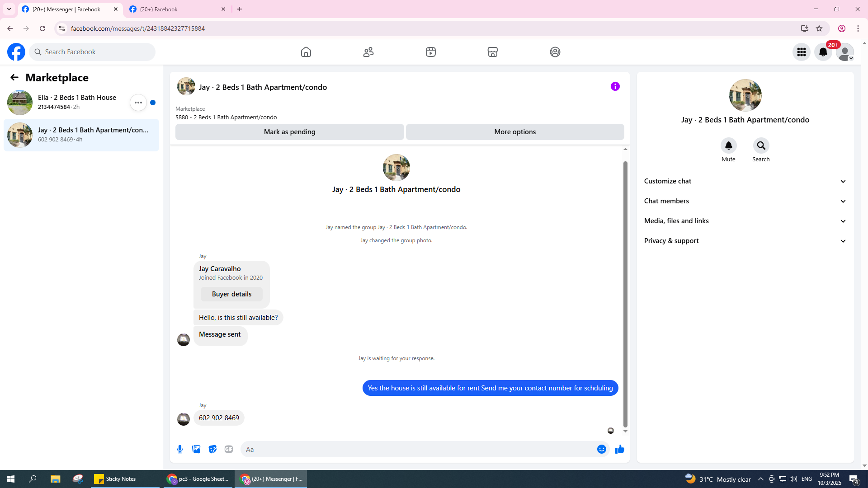Click More options button
The width and height of the screenshot is (868, 488).
[x=515, y=132]
